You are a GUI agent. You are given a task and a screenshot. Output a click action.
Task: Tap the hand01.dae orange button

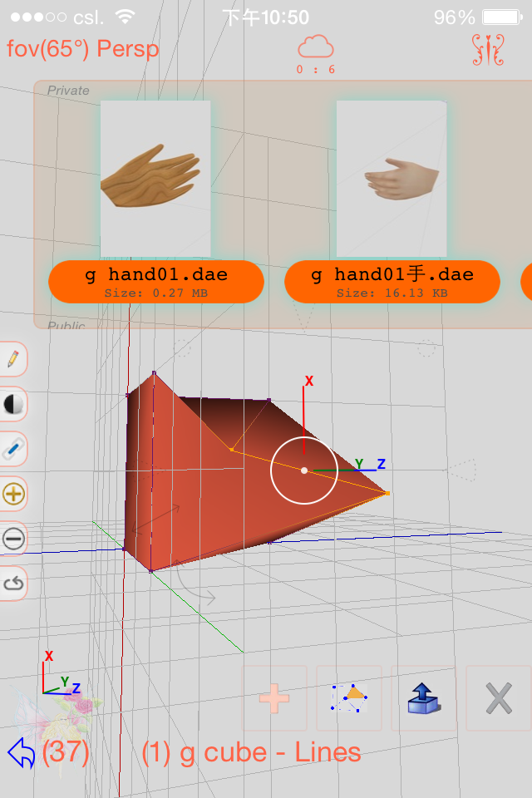pyautogui.click(x=156, y=282)
